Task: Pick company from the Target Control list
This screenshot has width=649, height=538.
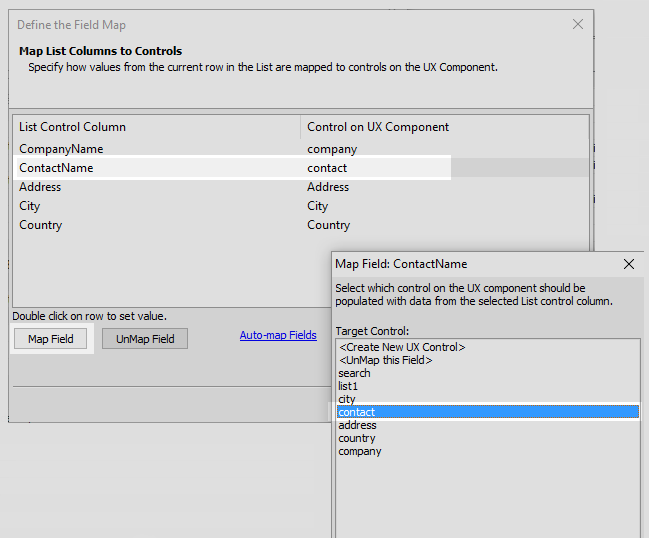Action: click(x=488, y=452)
